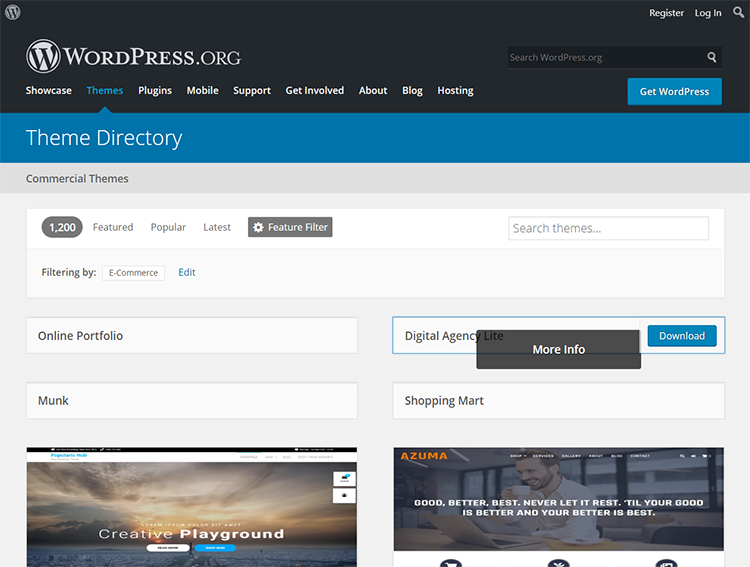Submit search with header magnifier icon
Screen dimensions: 750x567
click(712, 57)
